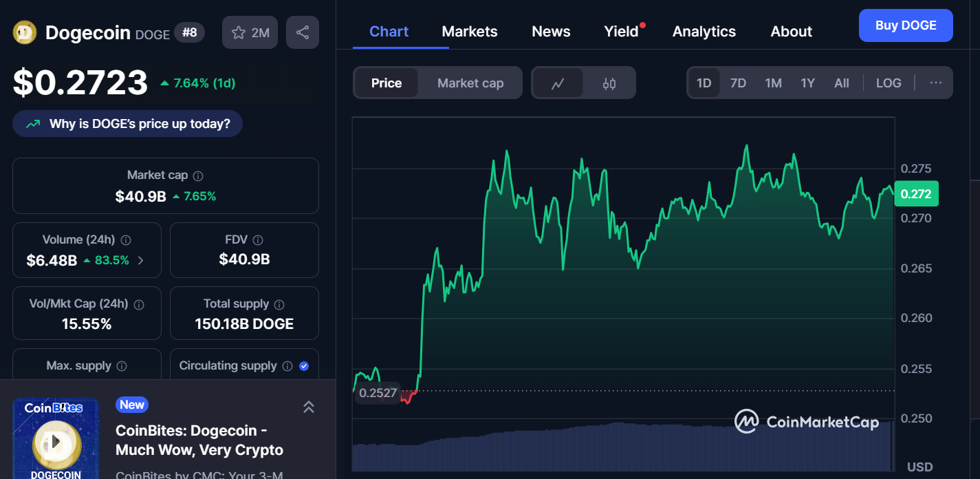Image resolution: width=980 pixels, height=479 pixels.
Task: Open the chart more options ellipsis
Action: pos(936,83)
